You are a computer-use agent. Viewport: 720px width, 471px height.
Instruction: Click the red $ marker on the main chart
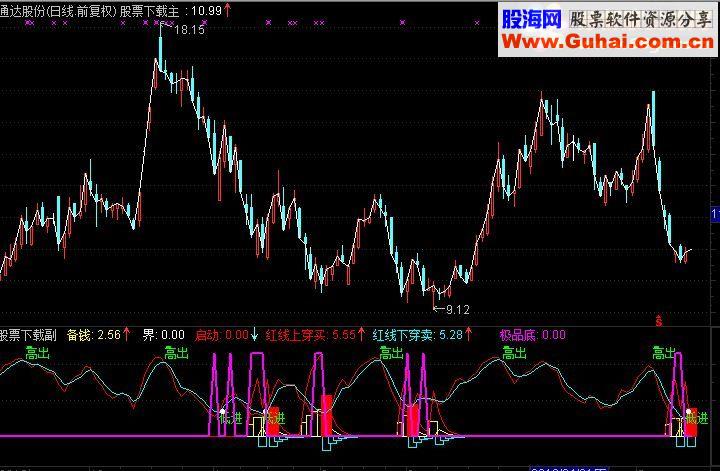[659, 320]
